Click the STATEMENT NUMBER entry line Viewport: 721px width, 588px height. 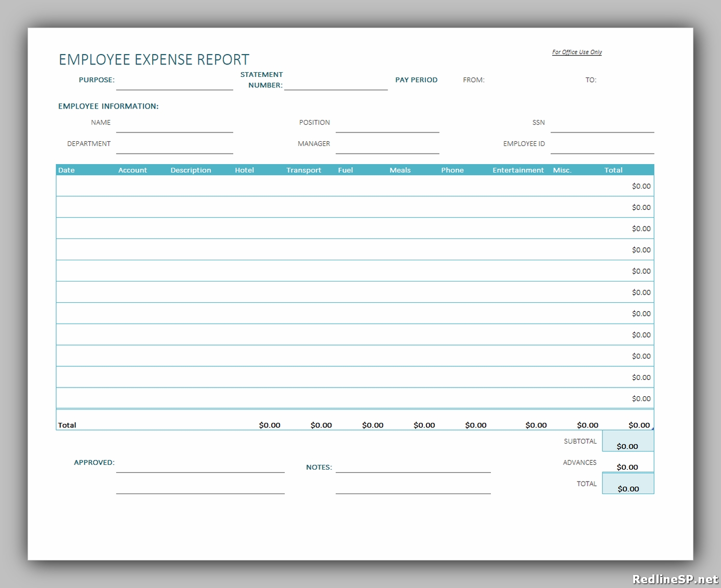pos(336,87)
